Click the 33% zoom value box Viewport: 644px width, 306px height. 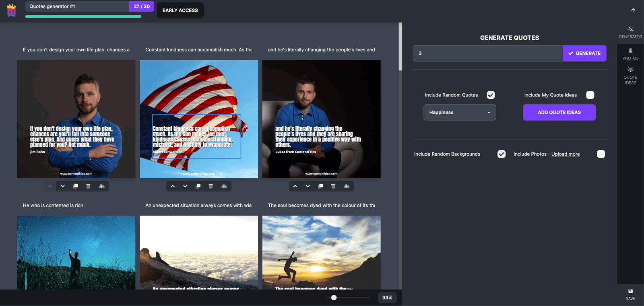pos(387,298)
